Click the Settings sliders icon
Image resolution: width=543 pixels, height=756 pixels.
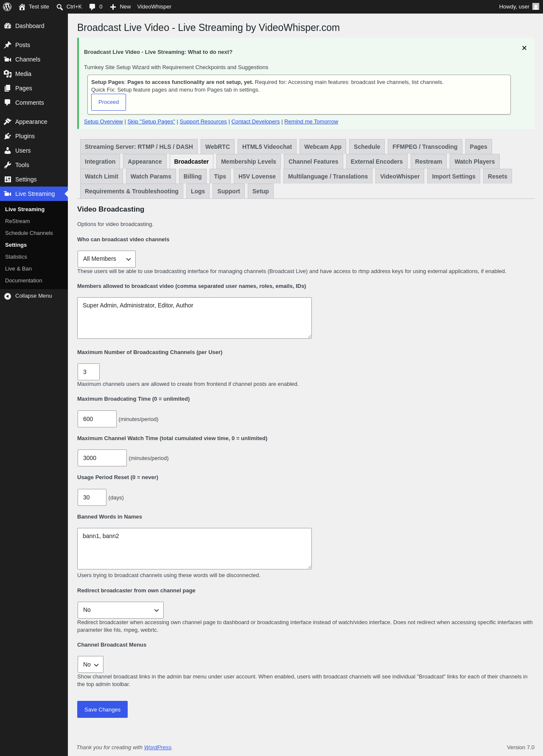point(8,179)
